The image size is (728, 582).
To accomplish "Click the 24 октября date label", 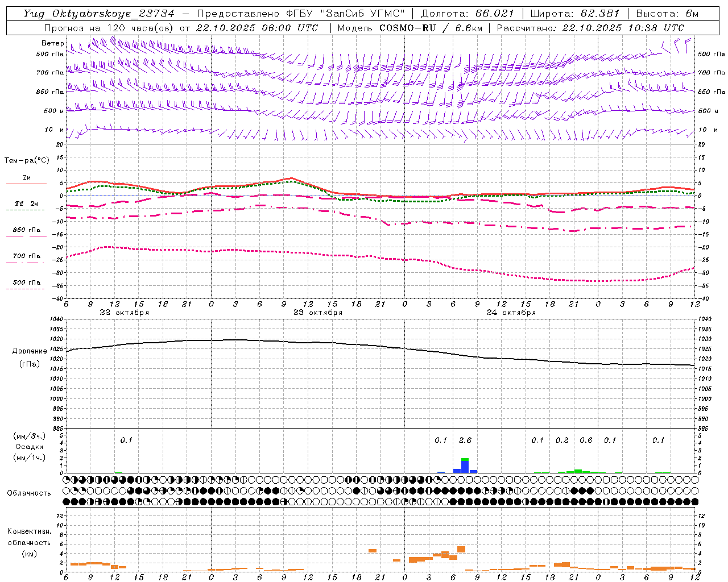I will tap(511, 313).
